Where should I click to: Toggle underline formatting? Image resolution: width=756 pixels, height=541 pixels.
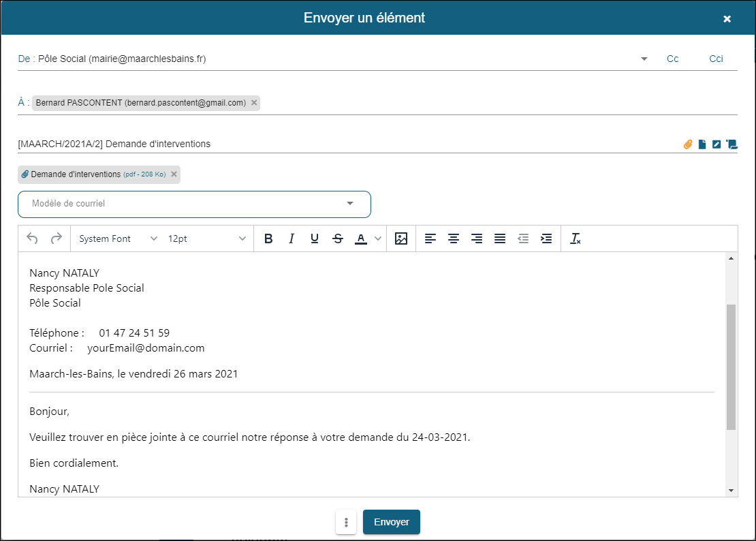tap(314, 238)
